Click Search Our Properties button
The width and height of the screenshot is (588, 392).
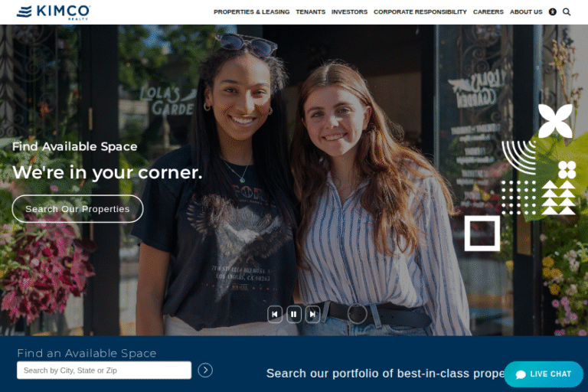point(77,209)
